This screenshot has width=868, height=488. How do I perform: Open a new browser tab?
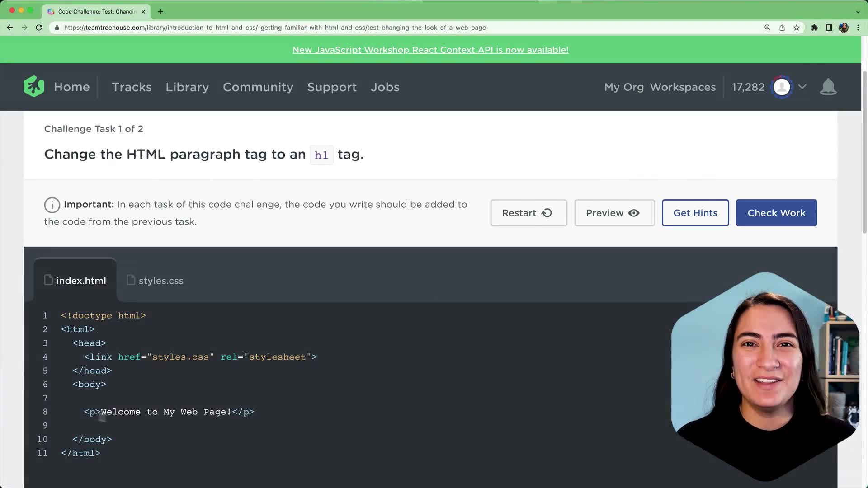(x=160, y=11)
